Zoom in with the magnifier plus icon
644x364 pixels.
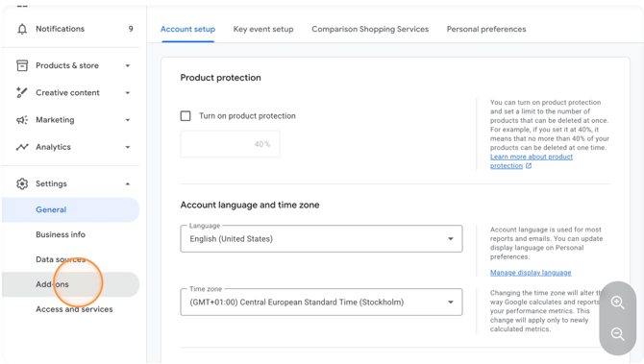tap(618, 303)
